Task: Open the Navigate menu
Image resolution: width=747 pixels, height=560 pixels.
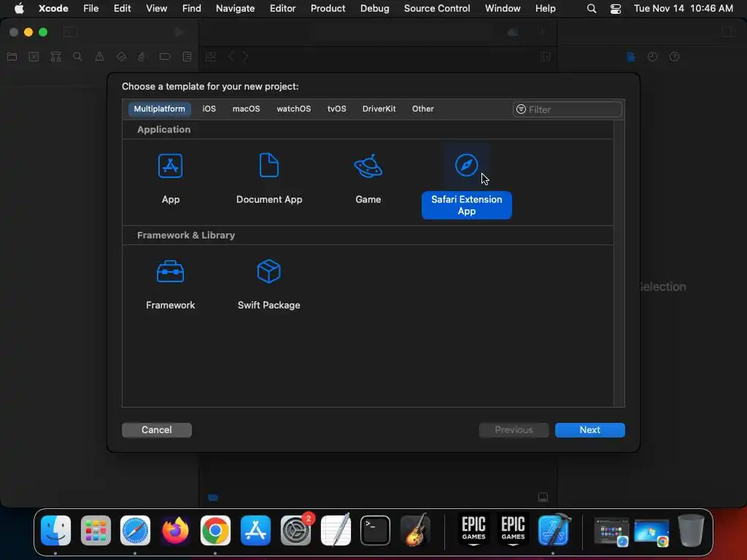Action: (236, 8)
